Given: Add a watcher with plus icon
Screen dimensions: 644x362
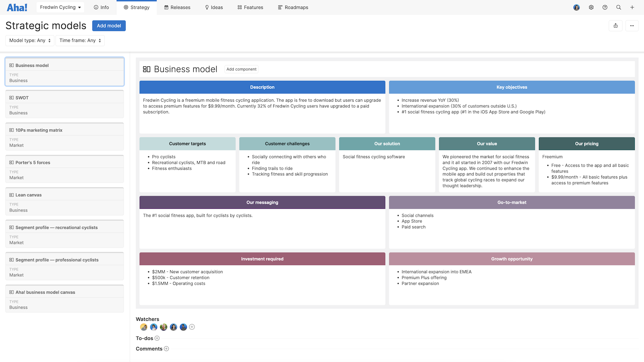Looking at the screenshot, I should [x=192, y=327].
